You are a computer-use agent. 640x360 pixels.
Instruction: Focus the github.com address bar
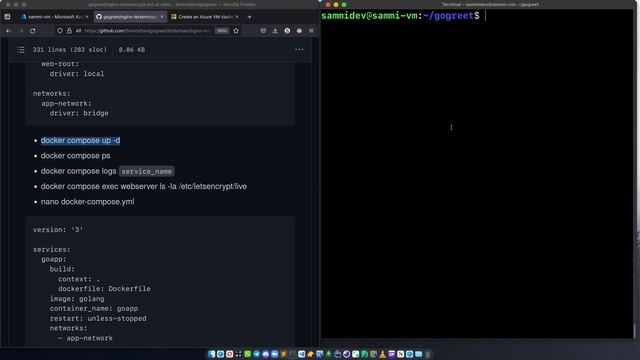[x=147, y=31]
